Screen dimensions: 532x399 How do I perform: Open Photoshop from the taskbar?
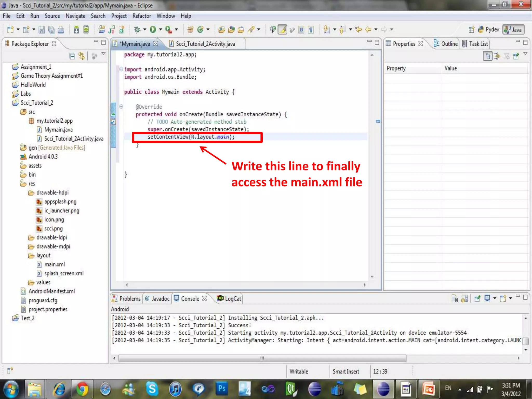click(222, 389)
